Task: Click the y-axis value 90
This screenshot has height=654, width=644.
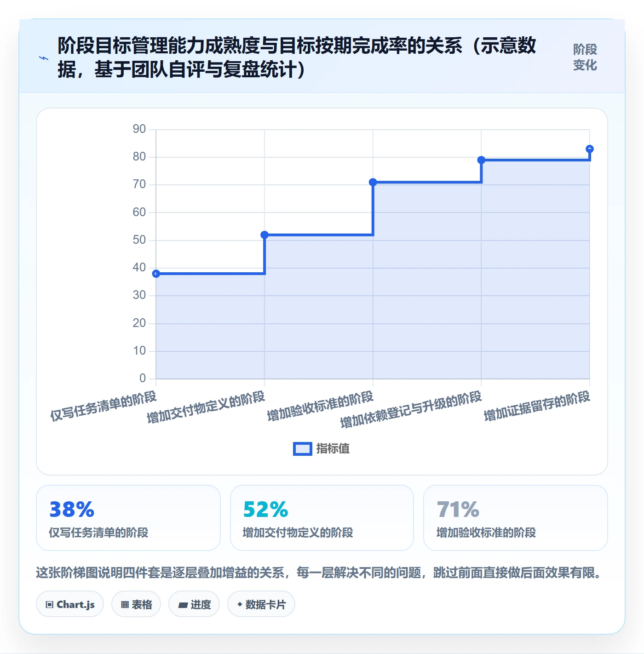Action: point(139,129)
